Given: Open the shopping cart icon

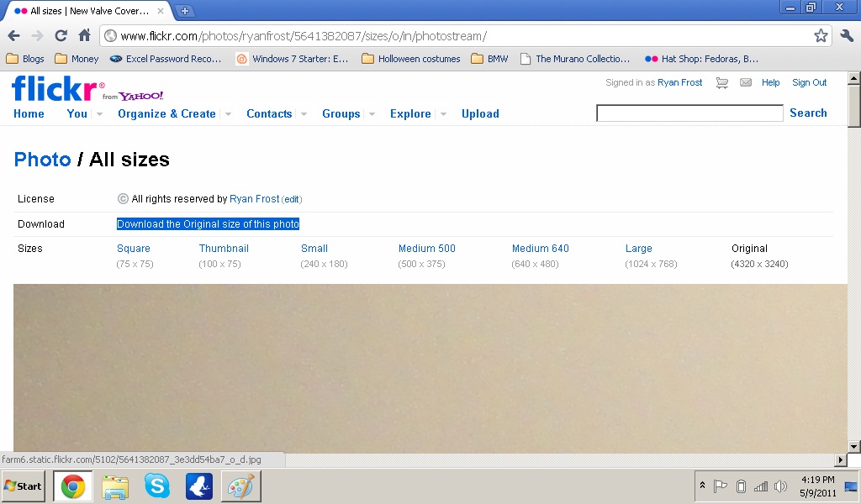Looking at the screenshot, I should click(721, 82).
